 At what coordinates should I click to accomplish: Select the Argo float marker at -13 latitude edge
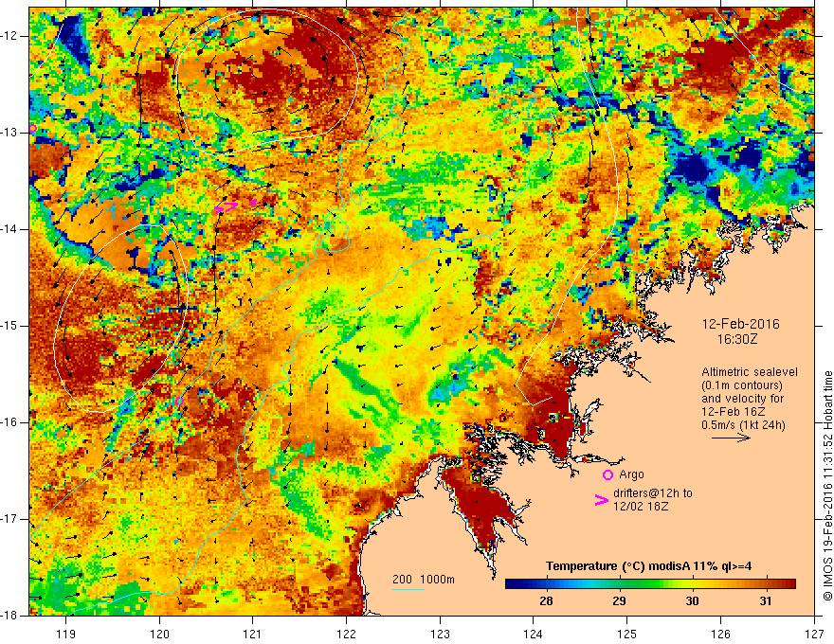coord(33,128)
